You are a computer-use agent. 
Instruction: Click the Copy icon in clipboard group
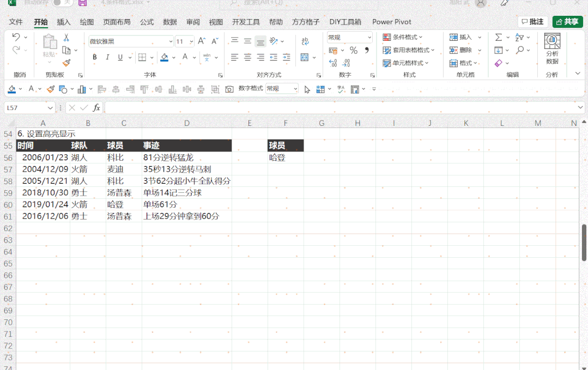point(66,50)
